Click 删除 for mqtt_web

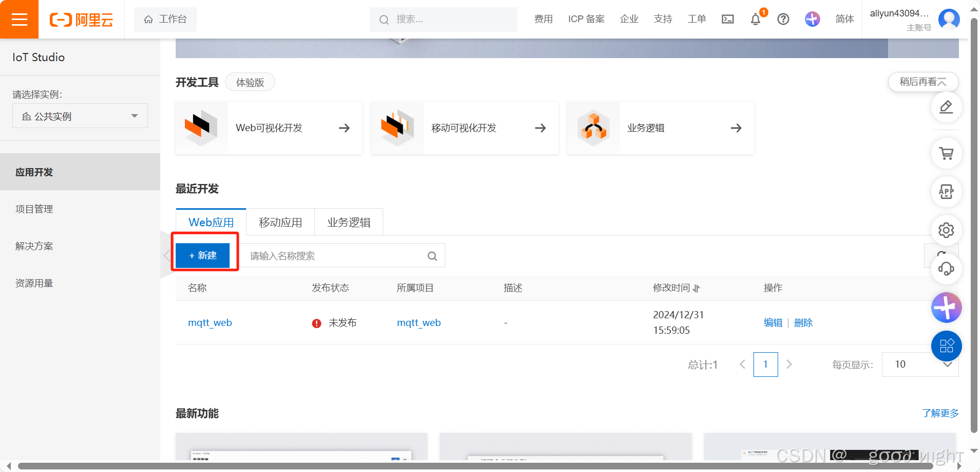click(x=803, y=322)
